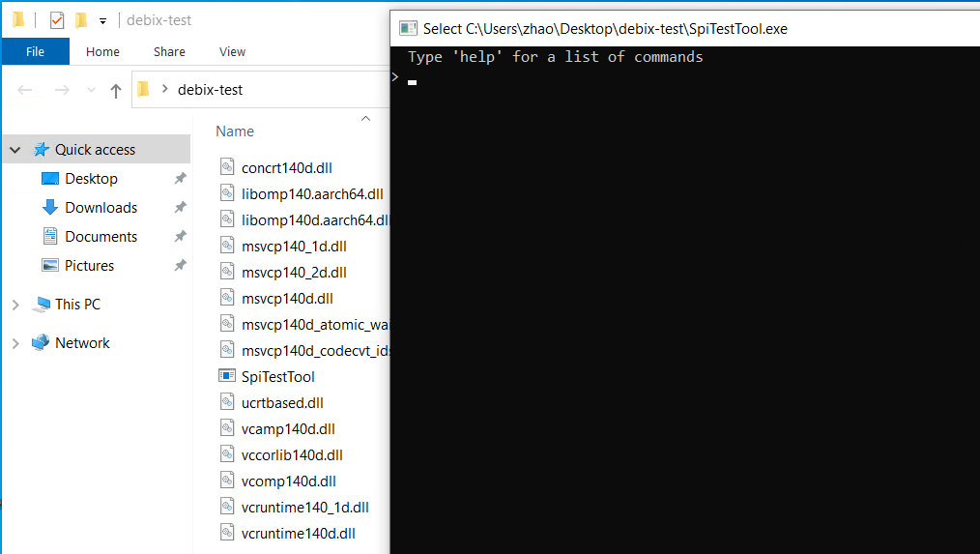980x554 pixels.
Task: Select file vcruntime140d.dll
Action: [x=298, y=534]
